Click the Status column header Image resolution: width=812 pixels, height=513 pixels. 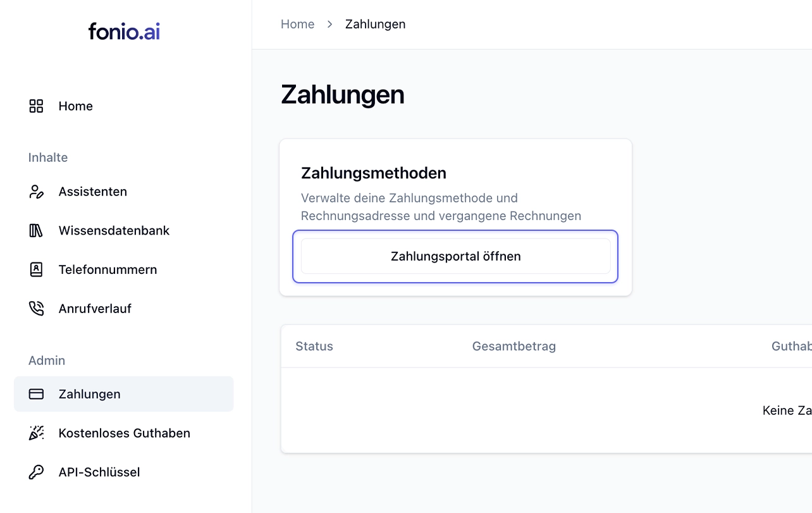click(314, 346)
